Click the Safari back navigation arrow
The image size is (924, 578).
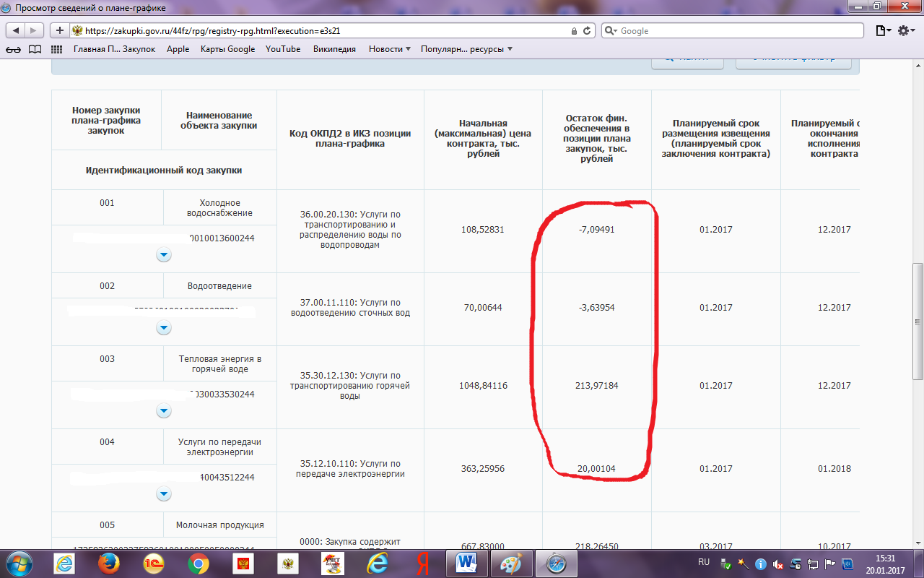(x=16, y=31)
